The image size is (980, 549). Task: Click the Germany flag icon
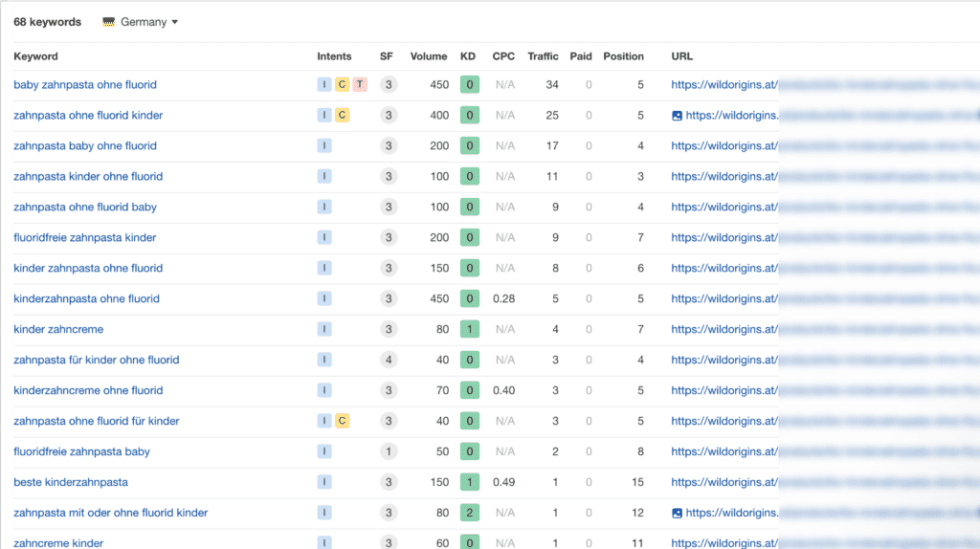coord(109,22)
